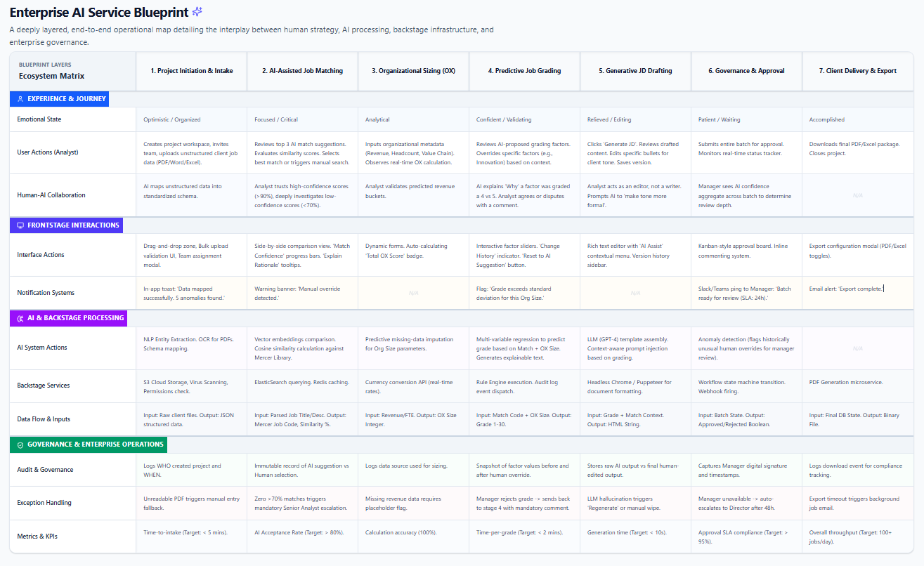Click the cell 'Unreadable PDF triggers manual entry fallback'
This screenshot has width=924, height=566.
[x=191, y=503]
